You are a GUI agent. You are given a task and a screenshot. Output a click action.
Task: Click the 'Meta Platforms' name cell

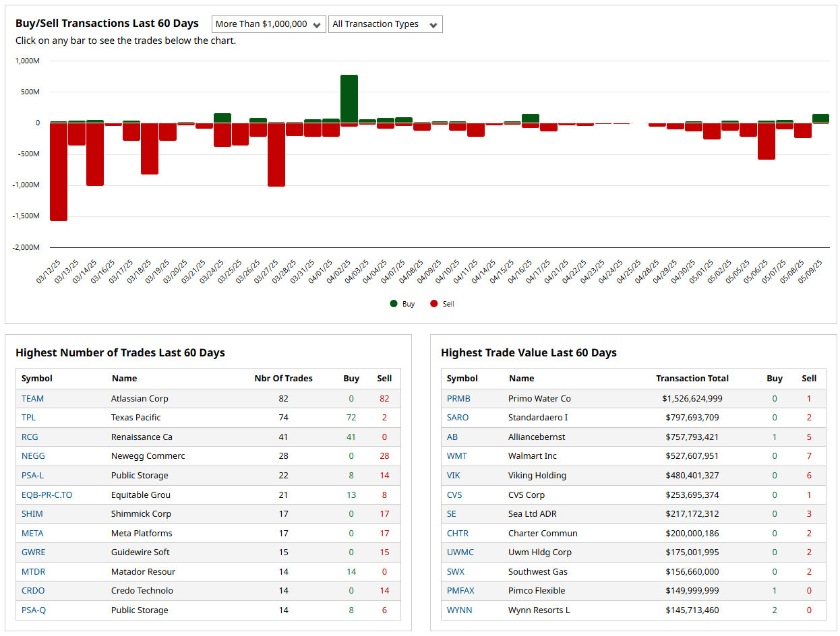[142, 533]
